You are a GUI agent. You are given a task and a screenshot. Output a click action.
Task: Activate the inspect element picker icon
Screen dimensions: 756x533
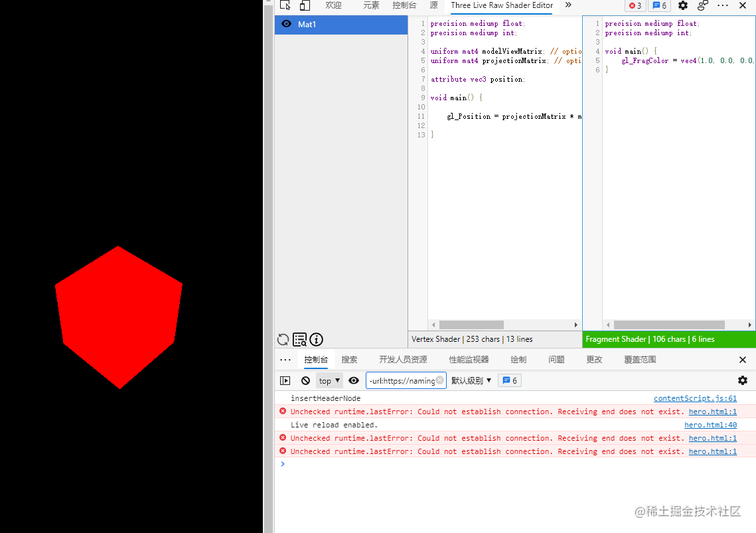pyautogui.click(x=285, y=5)
